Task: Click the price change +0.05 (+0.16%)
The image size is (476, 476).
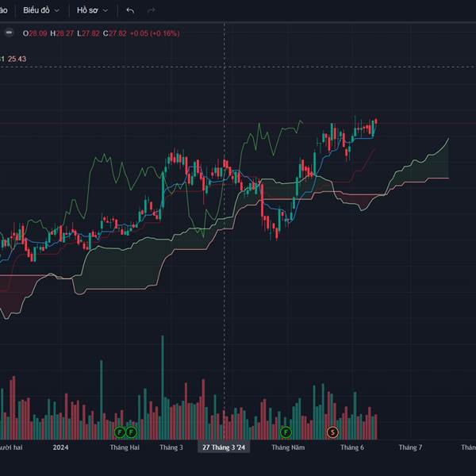Action: (x=155, y=33)
